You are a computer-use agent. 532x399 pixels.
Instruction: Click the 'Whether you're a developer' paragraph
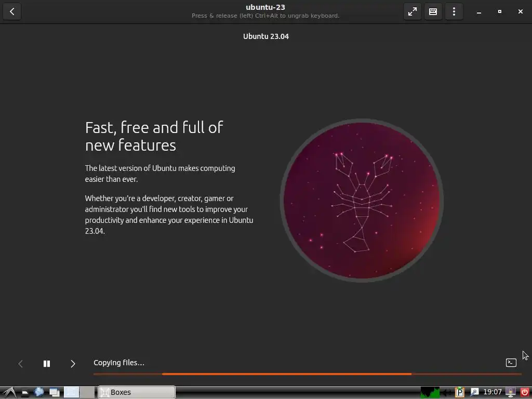(x=169, y=215)
